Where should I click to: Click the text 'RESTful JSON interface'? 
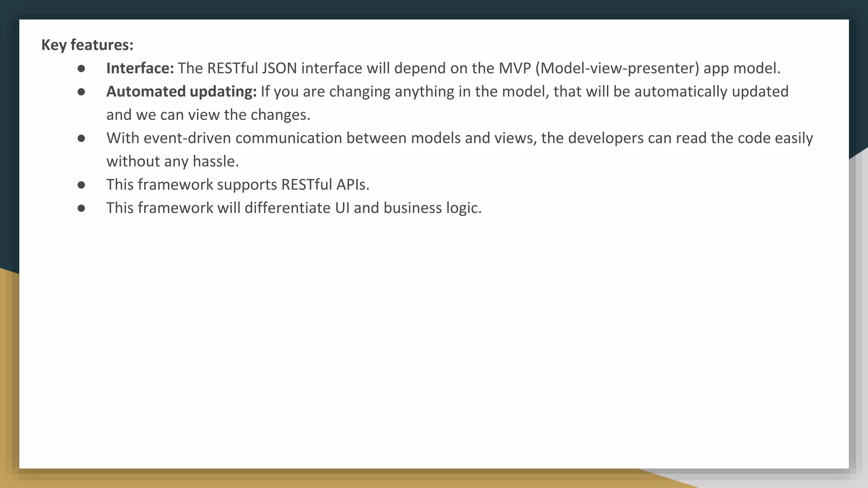click(284, 68)
